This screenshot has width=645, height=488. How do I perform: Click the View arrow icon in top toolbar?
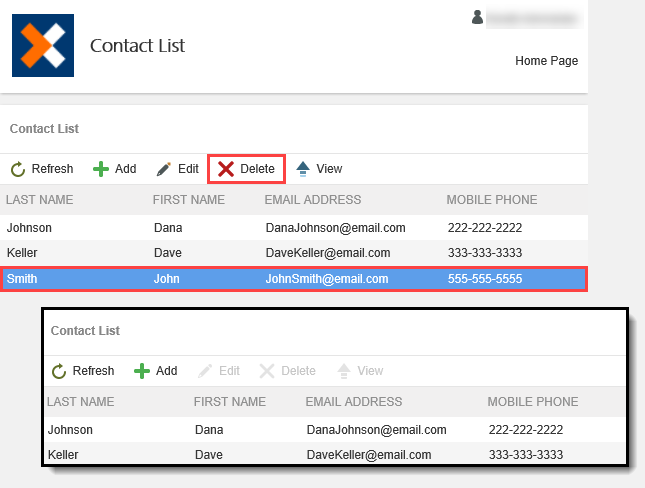pos(303,169)
